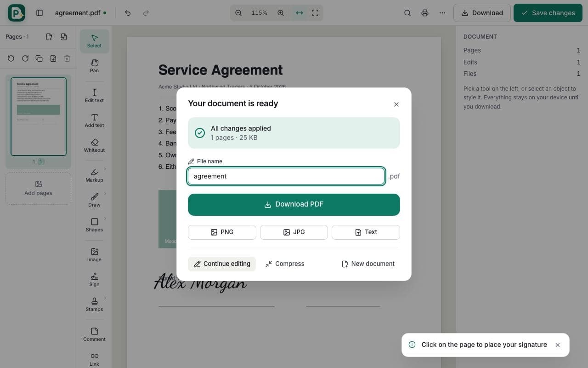Select the Image tool
The width and height of the screenshot is (588, 368).
coord(94,254)
